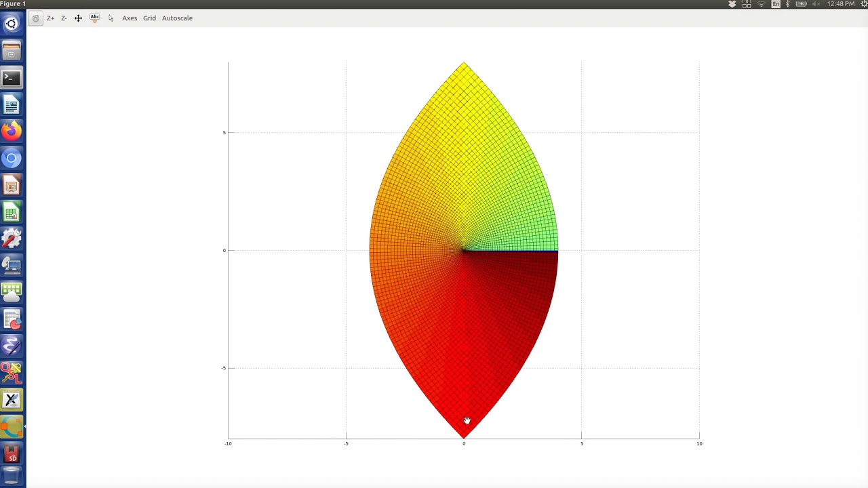
Task: Toggle the Grid button
Action: pyautogui.click(x=149, y=18)
